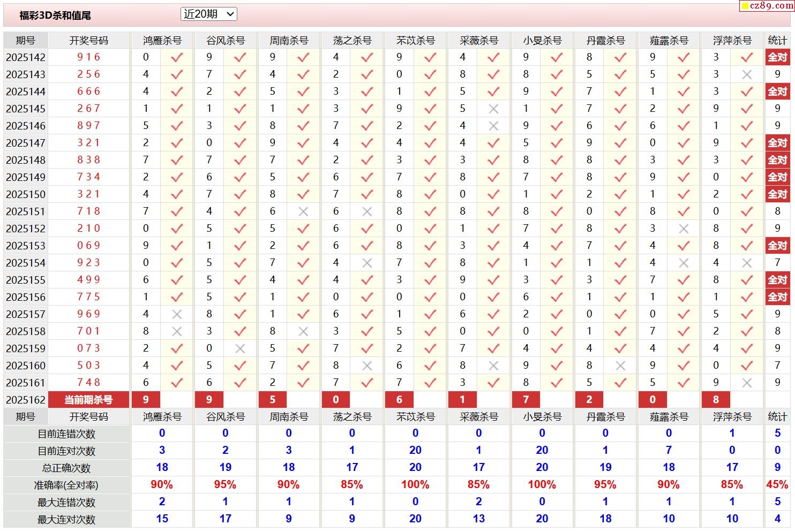Click the 全对 badge in row 2025156
Viewport: 795px width, 532px height.
pyautogui.click(x=777, y=297)
